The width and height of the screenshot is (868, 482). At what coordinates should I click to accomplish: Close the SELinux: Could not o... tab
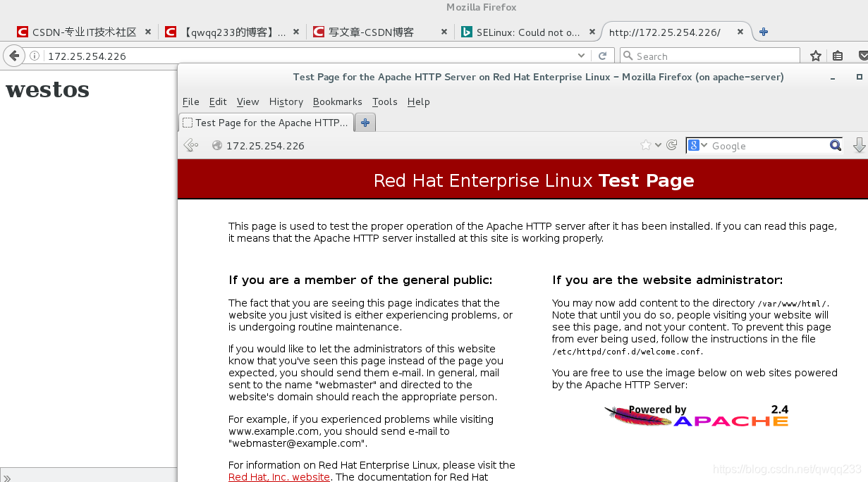point(592,32)
